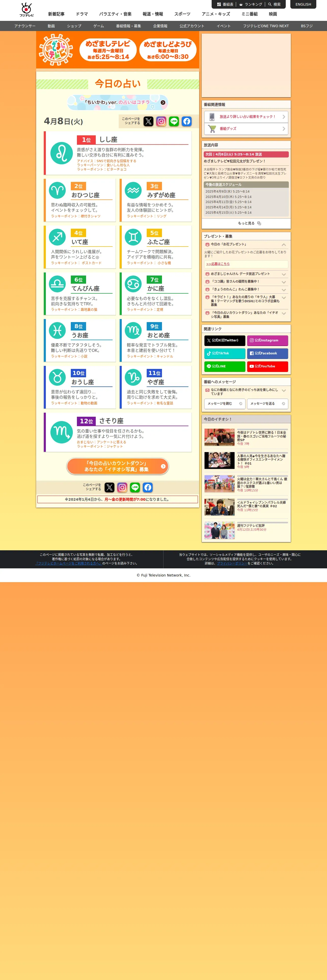The height and width of the screenshot is (980, 327).
Task: Open 放送より詳しい占い結果をチェック link
Action: 246,117
